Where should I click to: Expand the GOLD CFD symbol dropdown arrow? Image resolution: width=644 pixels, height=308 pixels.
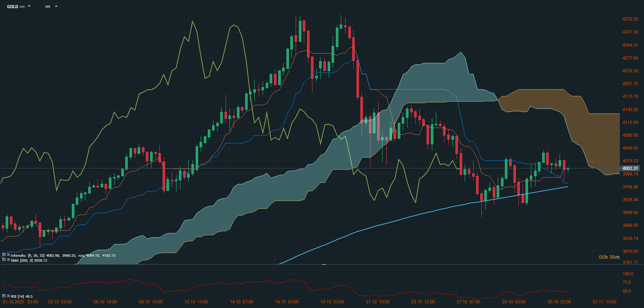click(x=29, y=6)
